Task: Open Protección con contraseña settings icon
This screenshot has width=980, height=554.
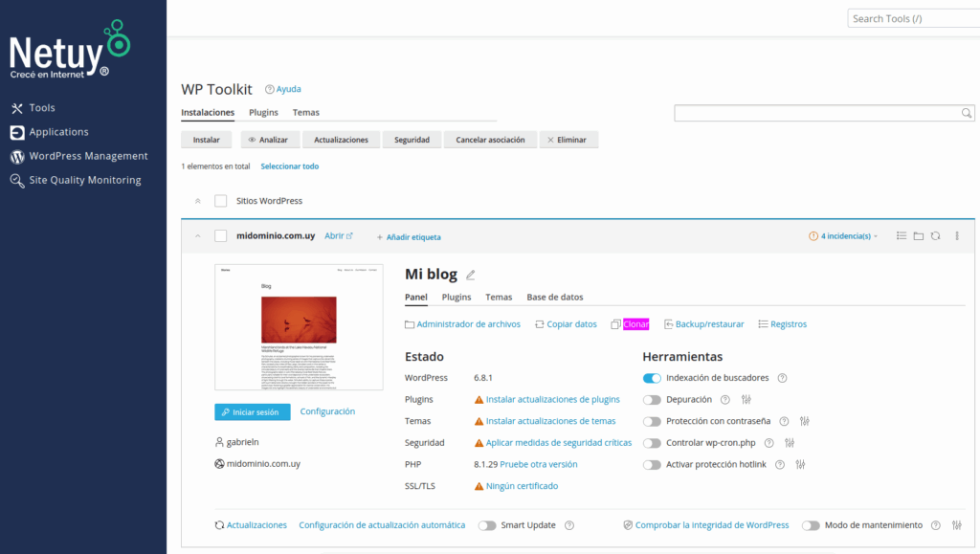Action: coord(805,422)
